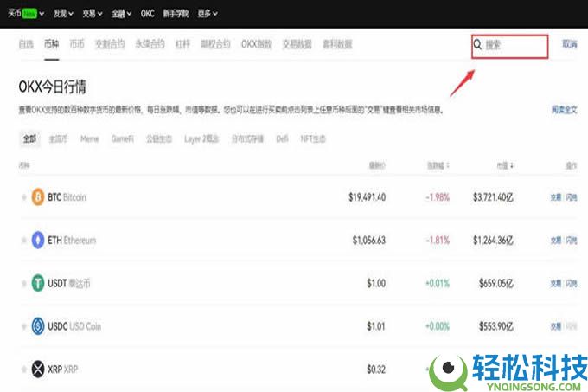Click 闪兑 link in ETH row
The height and width of the screenshot is (392, 588).
click(x=572, y=240)
